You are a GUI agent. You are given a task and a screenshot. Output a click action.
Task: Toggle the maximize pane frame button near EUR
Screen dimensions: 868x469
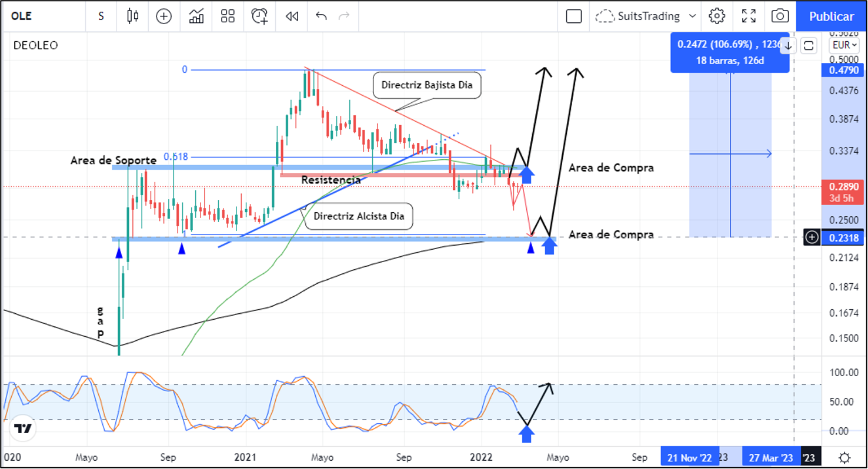pos(809,45)
